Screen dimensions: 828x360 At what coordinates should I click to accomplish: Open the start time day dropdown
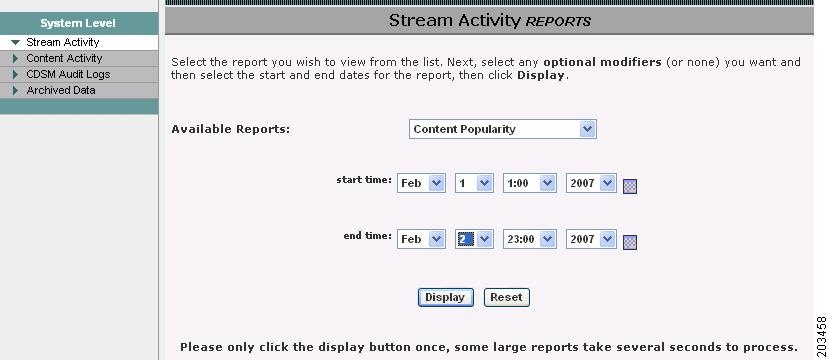(x=474, y=183)
